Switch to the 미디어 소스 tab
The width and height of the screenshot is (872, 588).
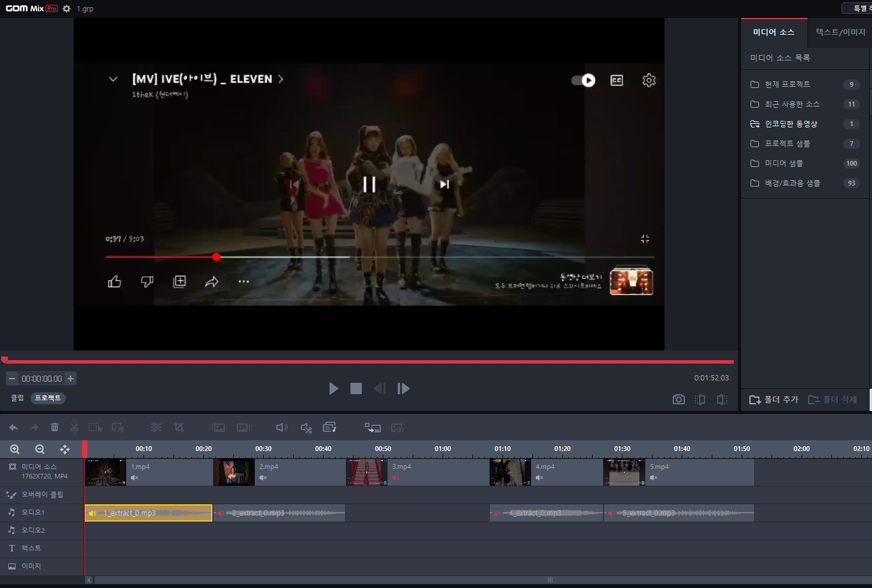point(774,32)
